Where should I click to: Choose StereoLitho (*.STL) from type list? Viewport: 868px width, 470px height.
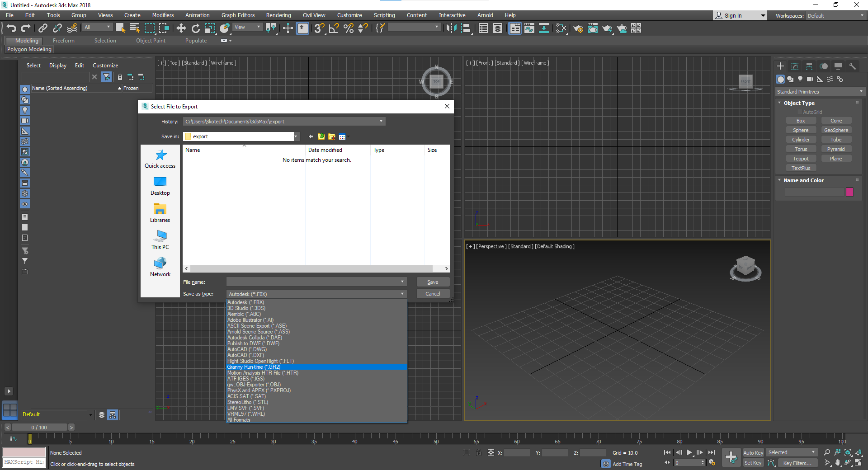click(x=316, y=402)
